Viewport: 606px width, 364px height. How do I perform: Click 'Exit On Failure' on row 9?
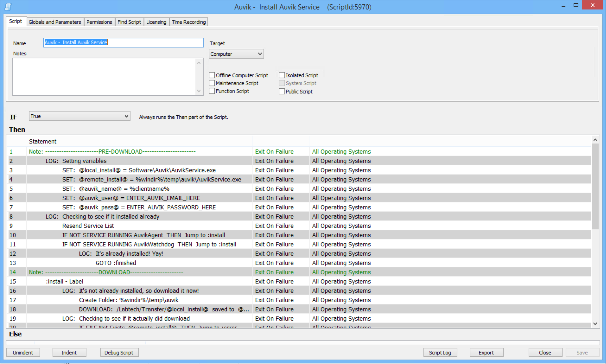tap(274, 226)
